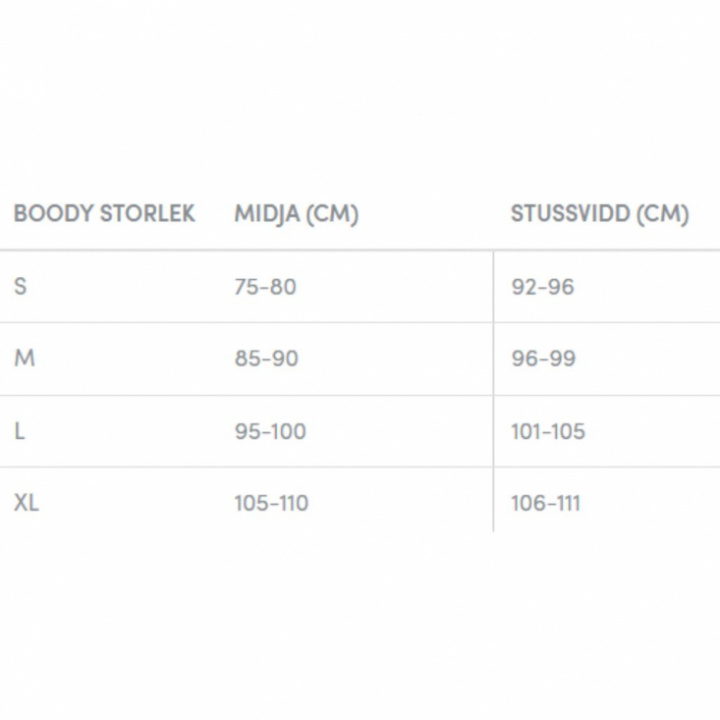Viewport: 720px width, 720px height.
Task: Click the 105-110 waist measurement
Action: click(x=271, y=504)
